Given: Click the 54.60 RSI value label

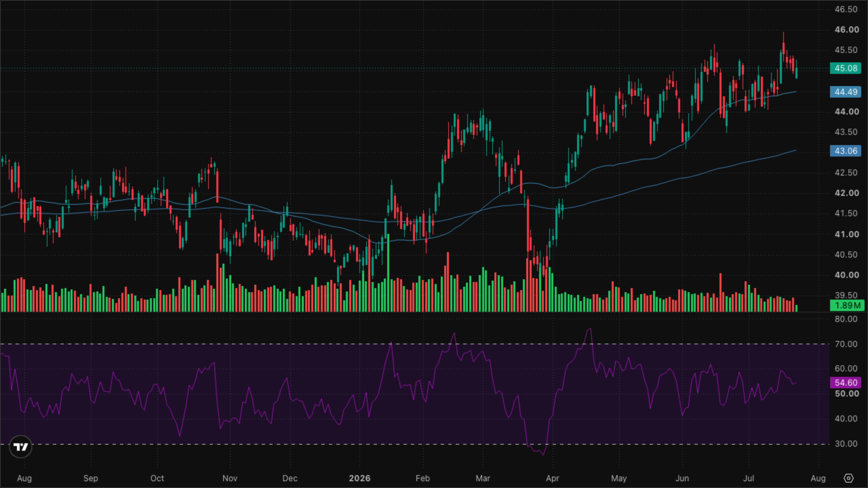Looking at the screenshot, I should (x=846, y=383).
